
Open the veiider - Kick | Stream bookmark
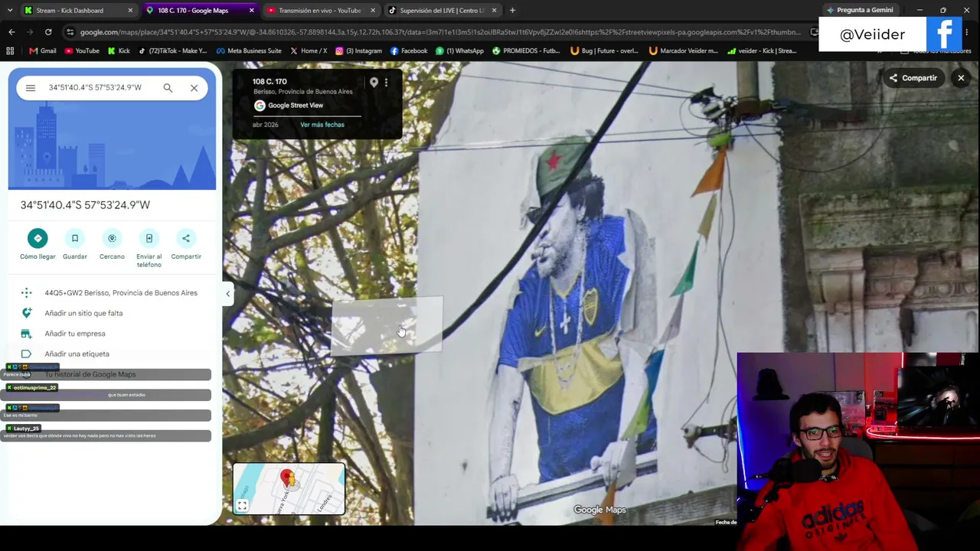[x=762, y=51]
